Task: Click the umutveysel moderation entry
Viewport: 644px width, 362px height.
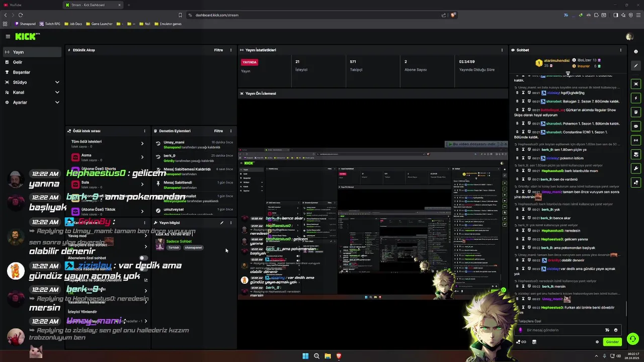Action: [194, 212]
